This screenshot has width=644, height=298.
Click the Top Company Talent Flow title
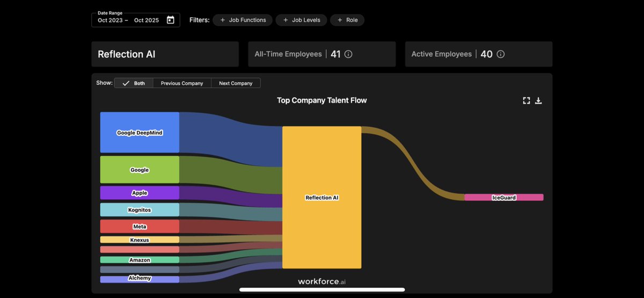322,100
